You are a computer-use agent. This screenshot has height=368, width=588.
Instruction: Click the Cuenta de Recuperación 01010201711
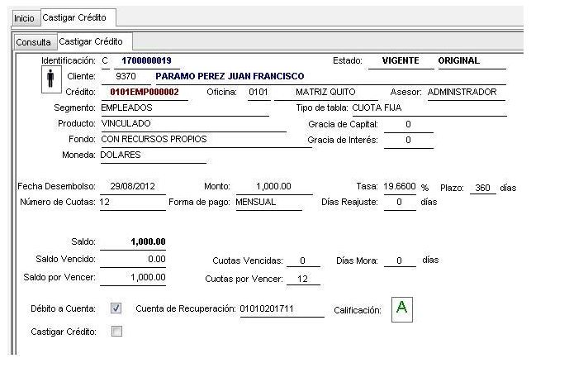(282, 308)
